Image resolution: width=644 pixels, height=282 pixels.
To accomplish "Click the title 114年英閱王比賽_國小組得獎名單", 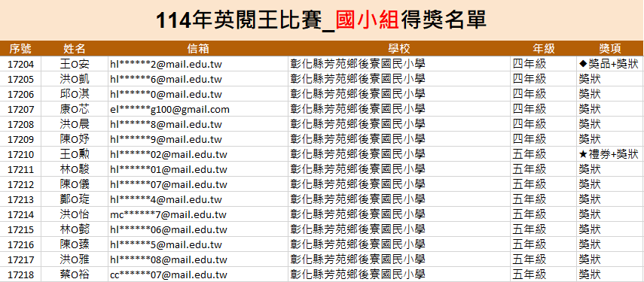I will pyautogui.click(x=321, y=20).
